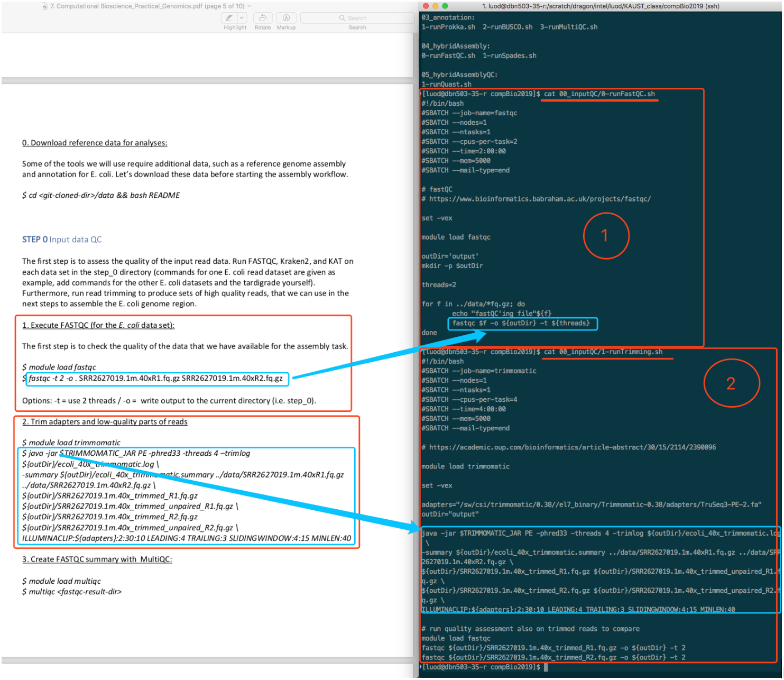
Task: Toggle the Markup toolbar icon
Action: [x=286, y=18]
